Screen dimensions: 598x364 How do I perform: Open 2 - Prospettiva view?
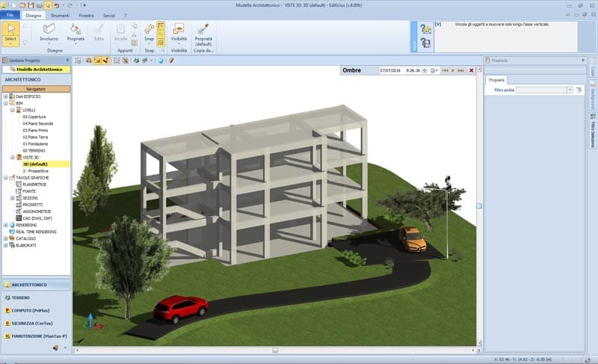tap(35, 170)
